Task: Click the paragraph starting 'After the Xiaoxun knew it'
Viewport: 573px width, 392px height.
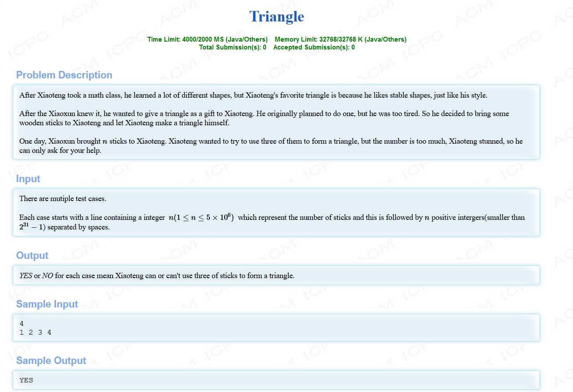Action: coord(264,118)
